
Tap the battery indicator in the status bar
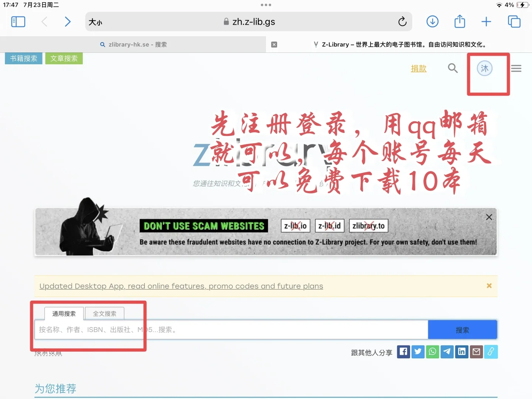(522, 5)
